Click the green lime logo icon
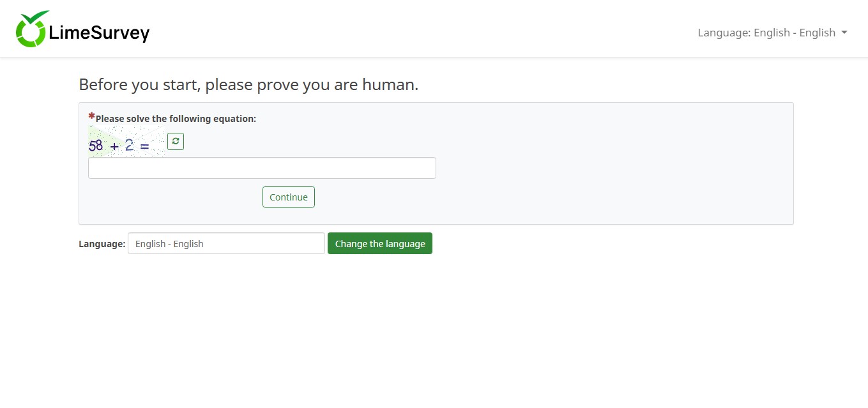The width and height of the screenshot is (868, 408). (32, 29)
